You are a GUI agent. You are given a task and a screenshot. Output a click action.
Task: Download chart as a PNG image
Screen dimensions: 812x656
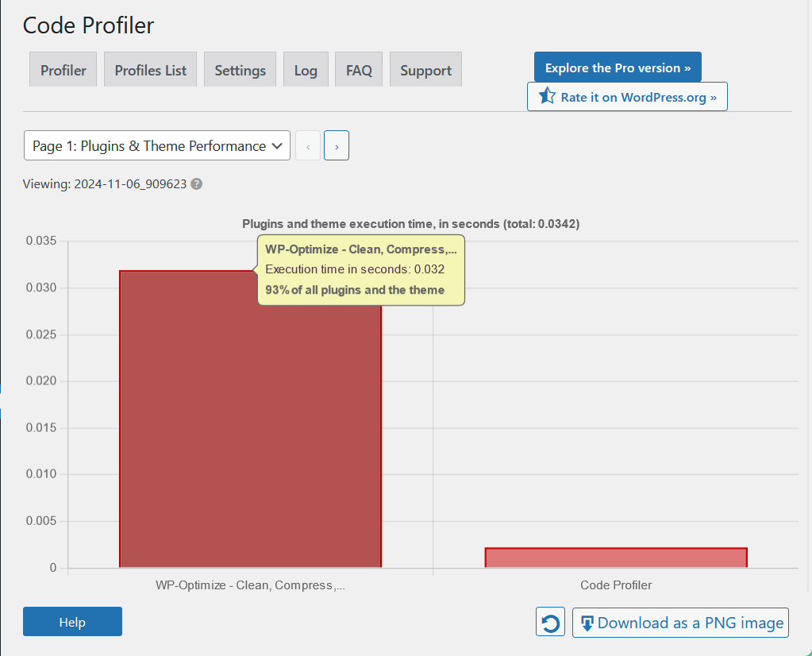click(x=680, y=623)
